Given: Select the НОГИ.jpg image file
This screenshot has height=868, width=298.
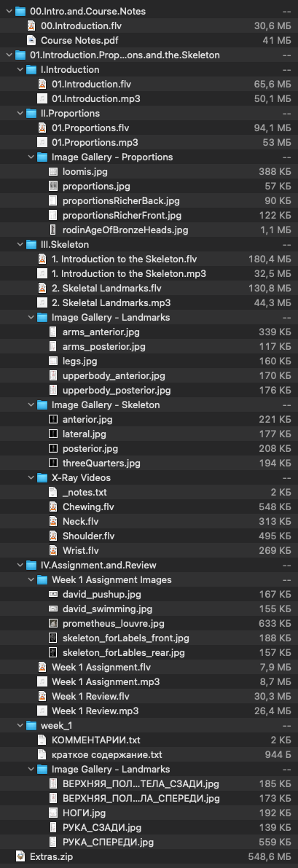Looking at the screenshot, I should [149, 813].
